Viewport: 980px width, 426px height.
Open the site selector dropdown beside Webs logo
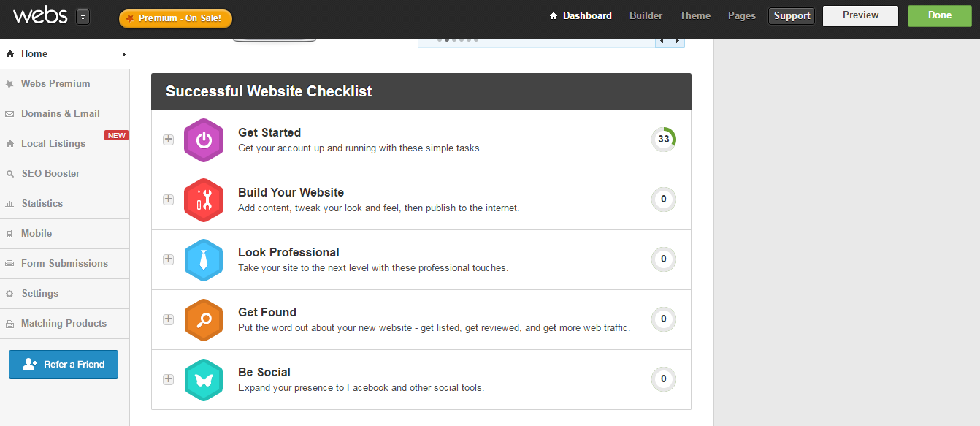[83, 16]
